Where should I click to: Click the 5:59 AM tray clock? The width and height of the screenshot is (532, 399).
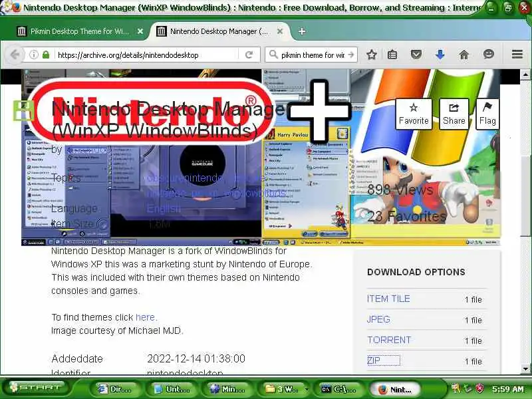point(508,389)
